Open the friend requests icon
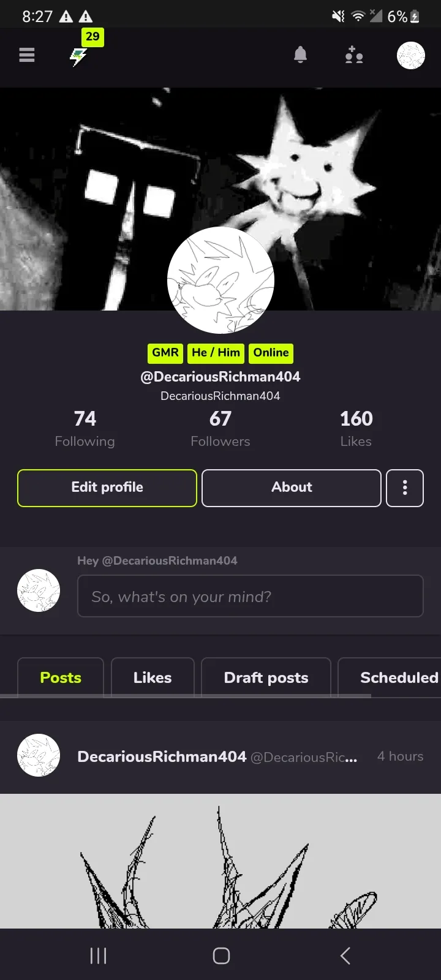This screenshot has height=980, width=441. click(x=354, y=55)
